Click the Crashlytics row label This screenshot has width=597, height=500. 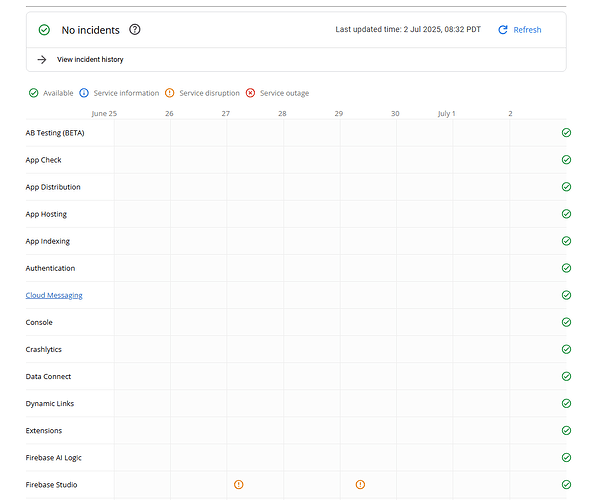pos(43,349)
